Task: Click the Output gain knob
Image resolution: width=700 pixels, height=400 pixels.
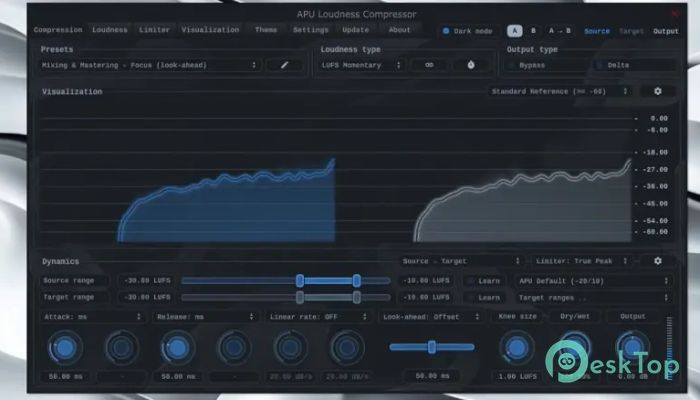Action: (x=631, y=347)
